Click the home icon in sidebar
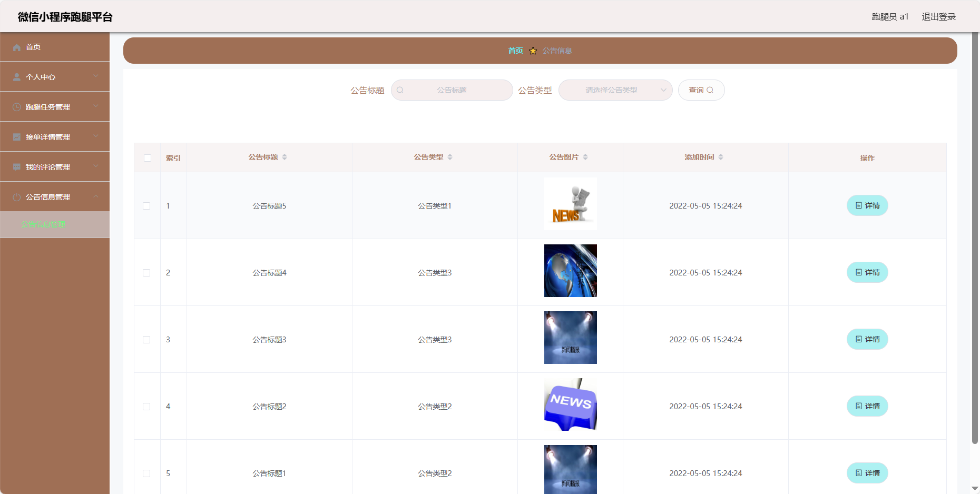 17,47
